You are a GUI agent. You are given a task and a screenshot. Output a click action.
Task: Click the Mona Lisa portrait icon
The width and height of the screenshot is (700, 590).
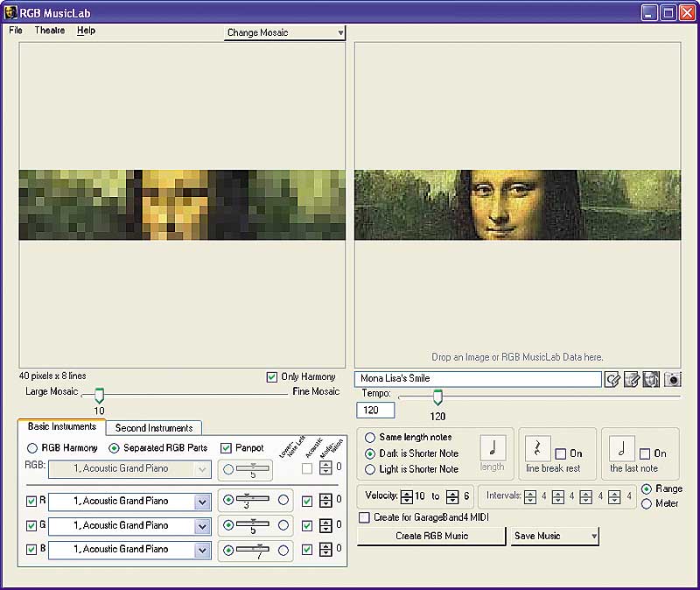tap(651, 380)
